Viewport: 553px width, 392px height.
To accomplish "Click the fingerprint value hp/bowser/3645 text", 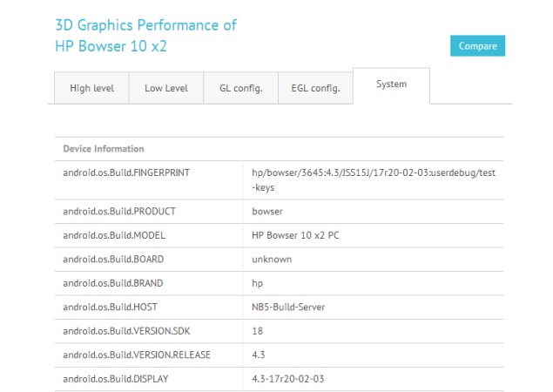I will coord(374,180).
